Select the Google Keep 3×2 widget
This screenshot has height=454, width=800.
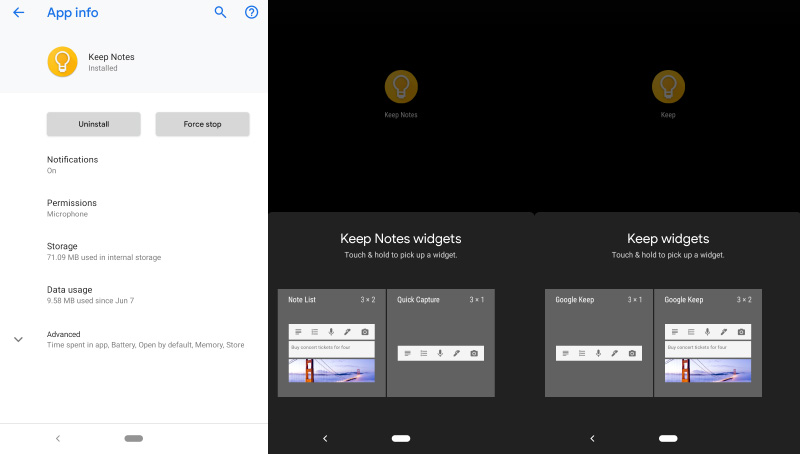click(708, 343)
